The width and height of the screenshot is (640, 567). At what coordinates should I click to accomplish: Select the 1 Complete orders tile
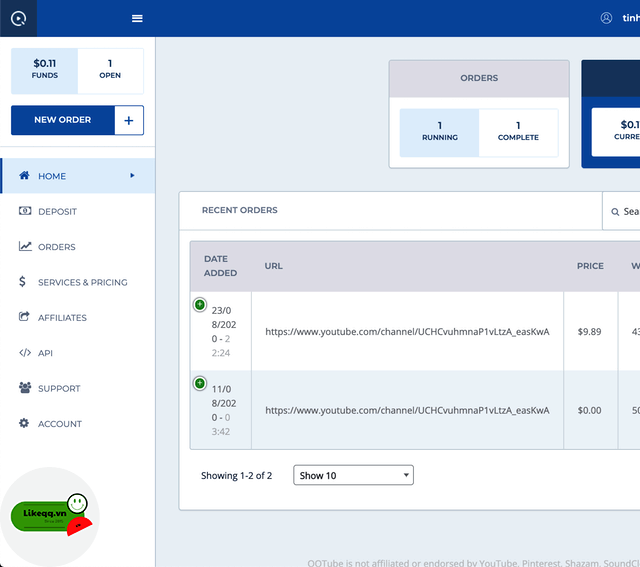tap(518, 133)
